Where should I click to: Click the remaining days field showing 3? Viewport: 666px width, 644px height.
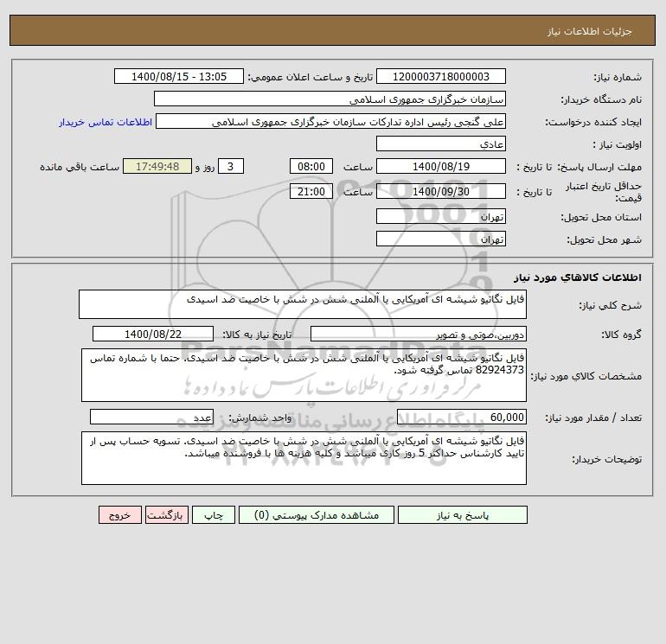click(x=231, y=167)
